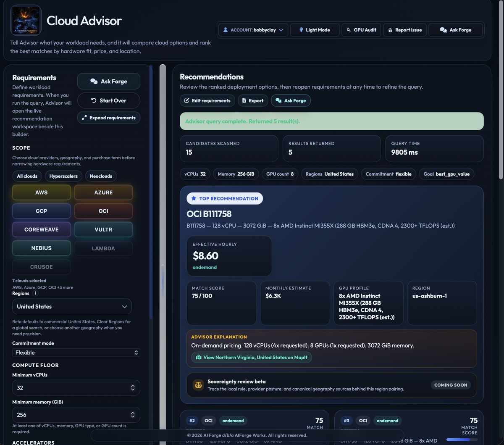The image size is (504, 445).
Task: Click the AIForge Works logo
Action: [x=26, y=20]
